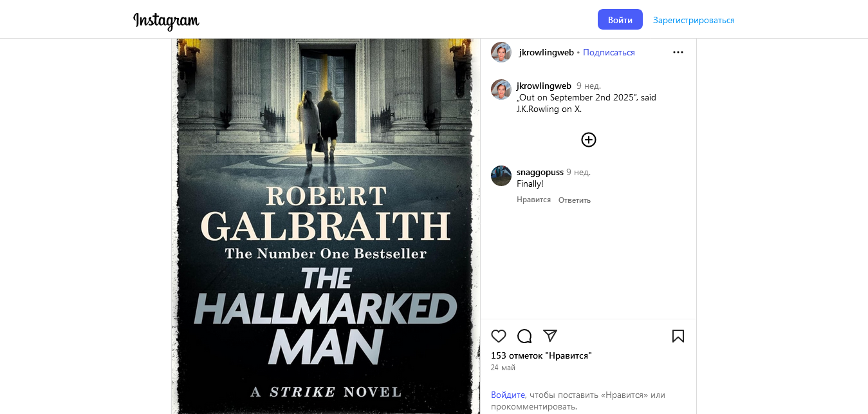
Task: Save the post with the bookmark icon
Action: (x=678, y=336)
